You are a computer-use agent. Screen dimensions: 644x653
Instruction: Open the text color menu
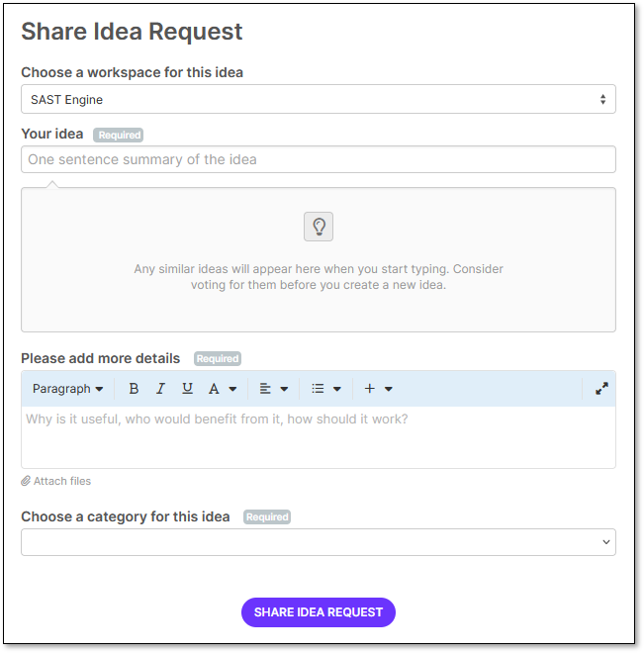[x=222, y=389]
